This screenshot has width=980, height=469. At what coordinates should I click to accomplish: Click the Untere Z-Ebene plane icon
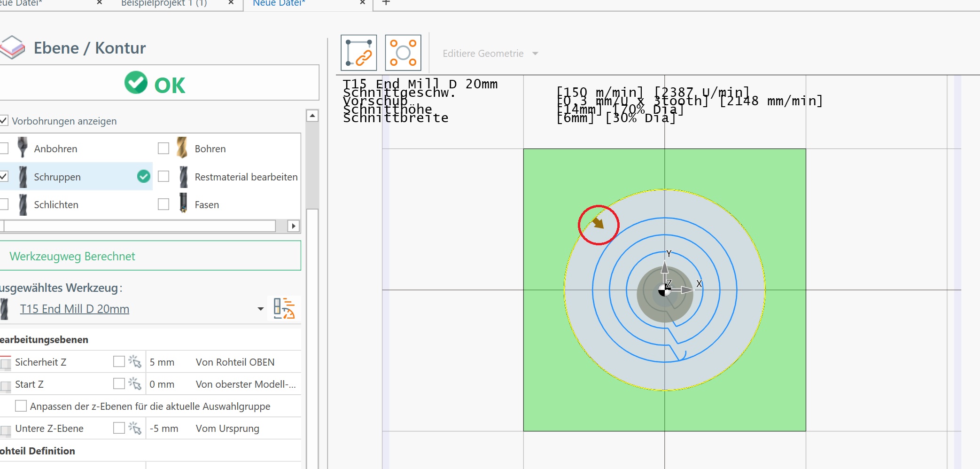pyautogui.click(x=5, y=430)
